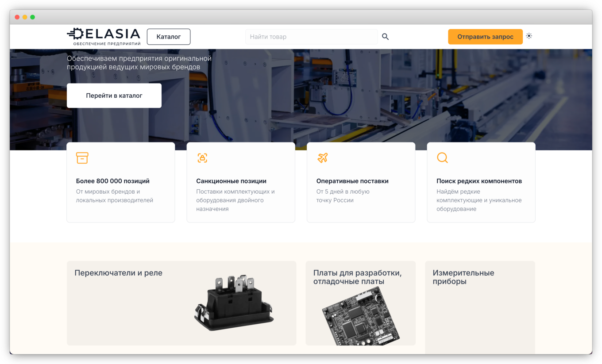Click the magnifier icon on Поиск редких компонентов
The width and height of the screenshot is (602, 364).
pyautogui.click(x=443, y=157)
